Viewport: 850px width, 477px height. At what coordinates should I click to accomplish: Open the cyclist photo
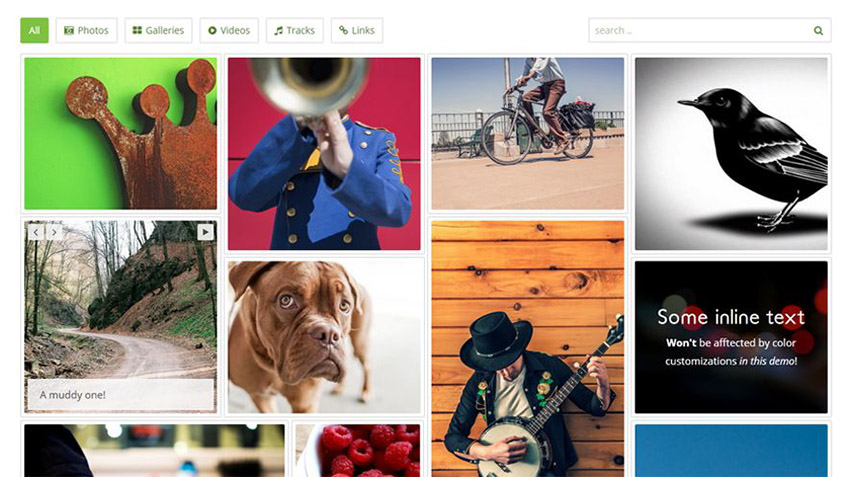[527, 133]
